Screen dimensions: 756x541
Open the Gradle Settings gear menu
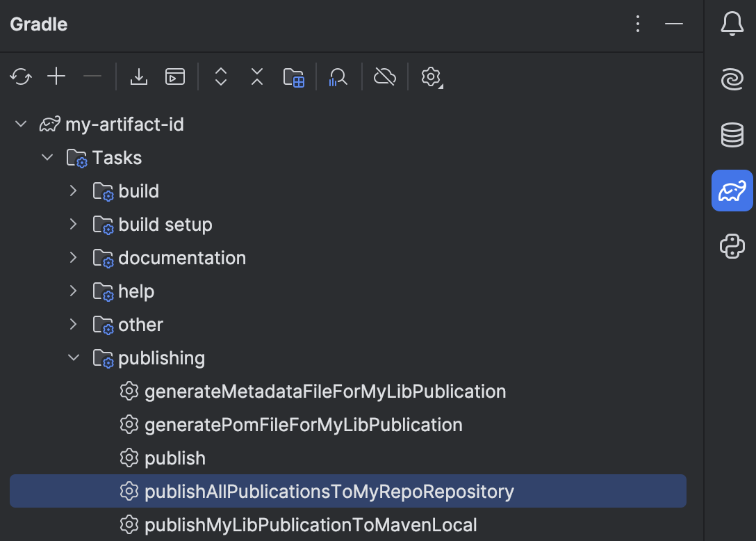pyautogui.click(x=431, y=76)
